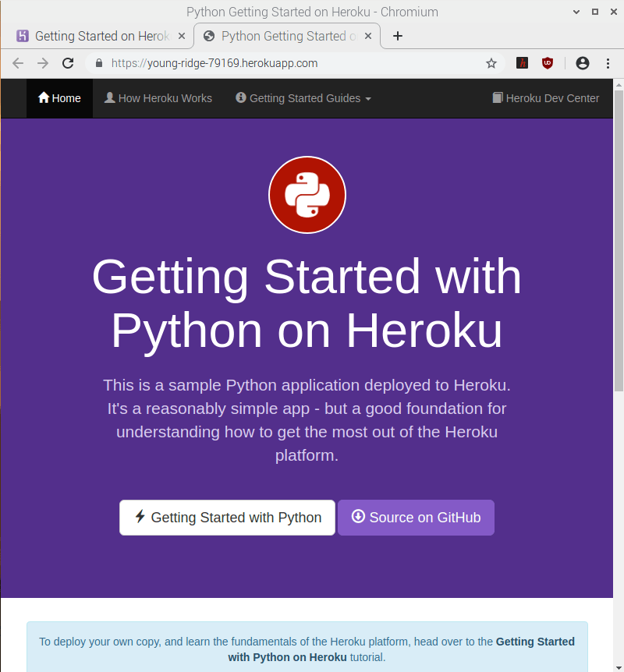Screen dimensions: 624x672
Task: Click the vertical scrollbar thumb
Action: click(x=619, y=241)
